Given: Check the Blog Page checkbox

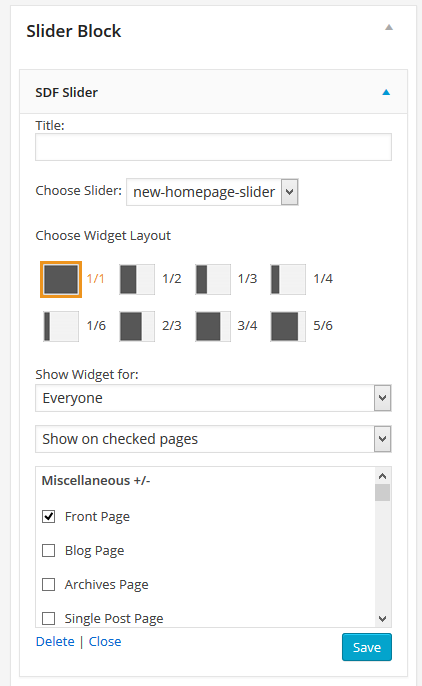Looking at the screenshot, I should click(x=49, y=550).
